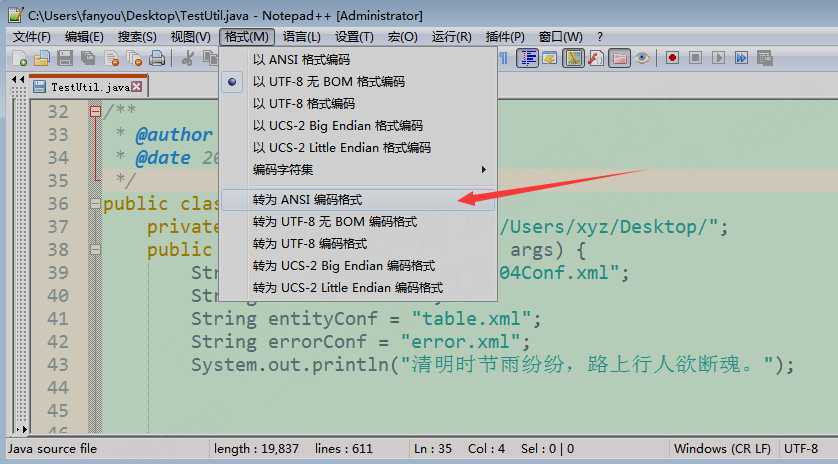Click the save-state icon on TestUtil.java tab
Image resolution: width=838 pixels, height=464 pixels.
40,87
